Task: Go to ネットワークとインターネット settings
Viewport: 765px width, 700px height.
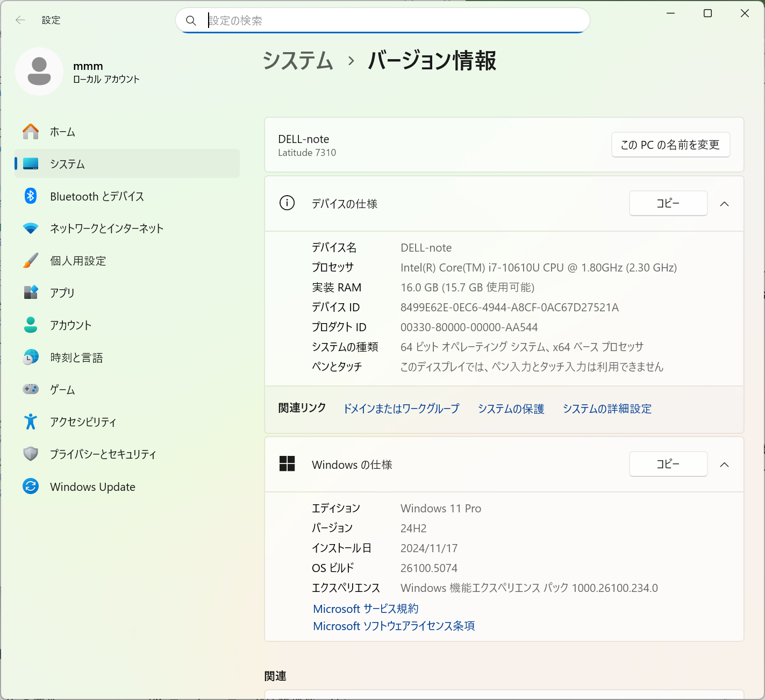Action: (x=127, y=228)
